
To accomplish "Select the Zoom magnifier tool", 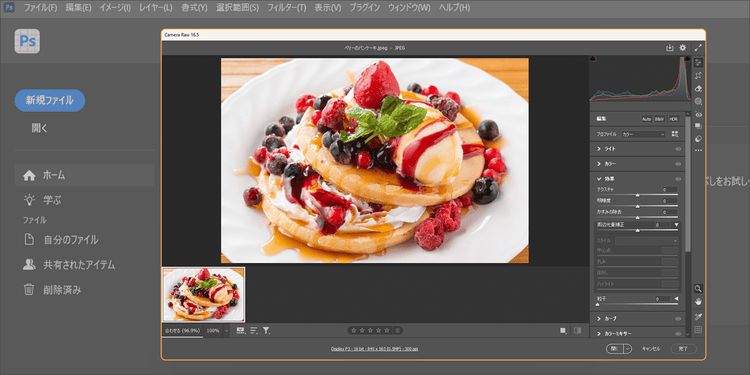I will click(698, 288).
